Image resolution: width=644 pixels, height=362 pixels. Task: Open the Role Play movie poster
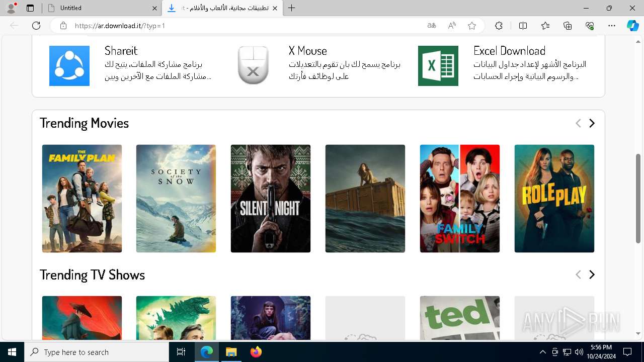coord(554,199)
